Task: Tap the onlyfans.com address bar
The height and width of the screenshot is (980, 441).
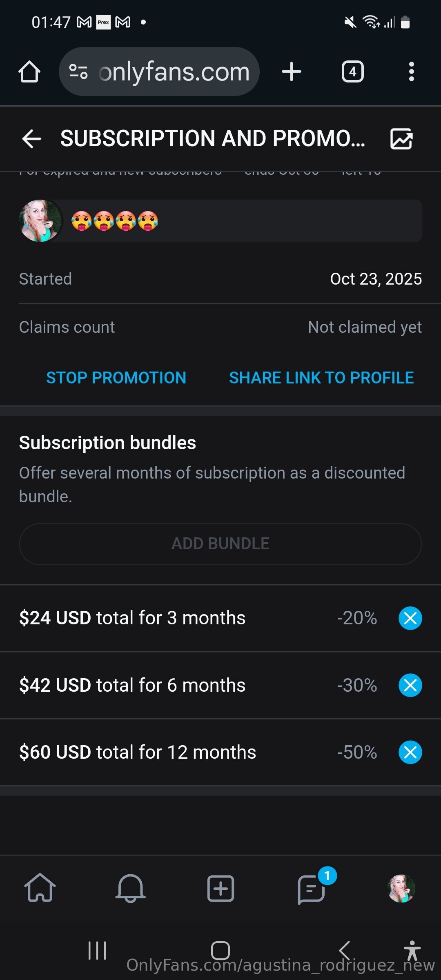Action: [x=174, y=72]
